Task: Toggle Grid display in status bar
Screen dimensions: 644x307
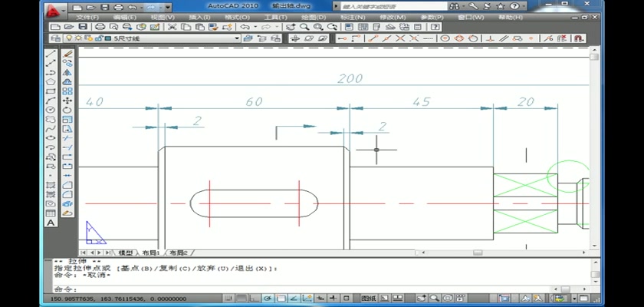Action: click(242, 299)
